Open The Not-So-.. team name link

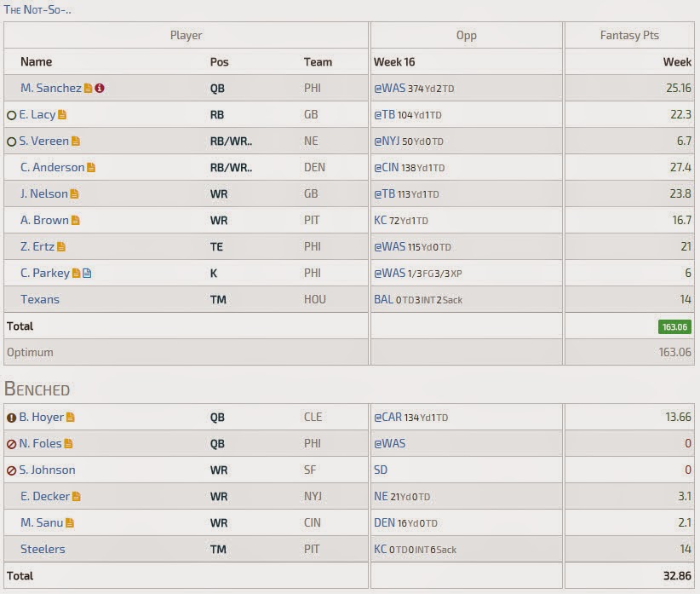37,10
